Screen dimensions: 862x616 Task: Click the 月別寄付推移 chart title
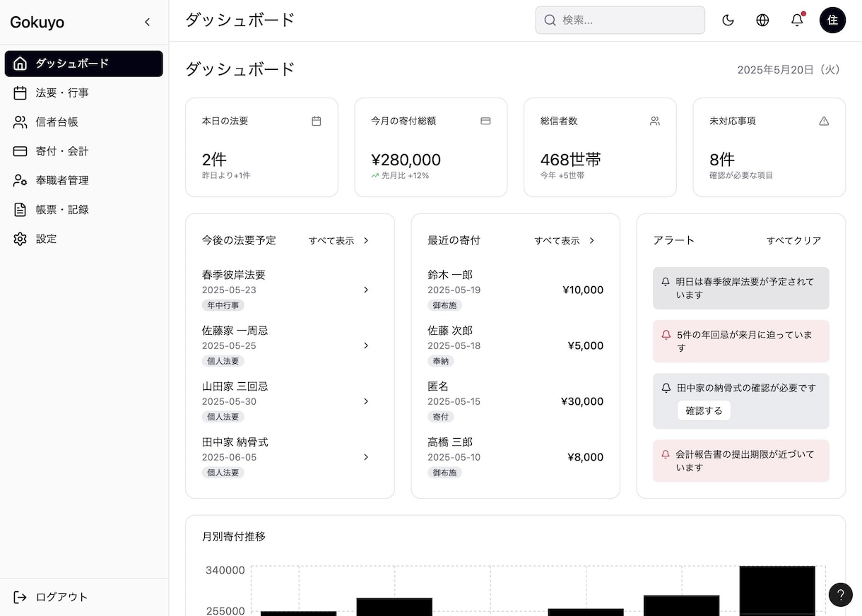pyautogui.click(x=234, y=536)
